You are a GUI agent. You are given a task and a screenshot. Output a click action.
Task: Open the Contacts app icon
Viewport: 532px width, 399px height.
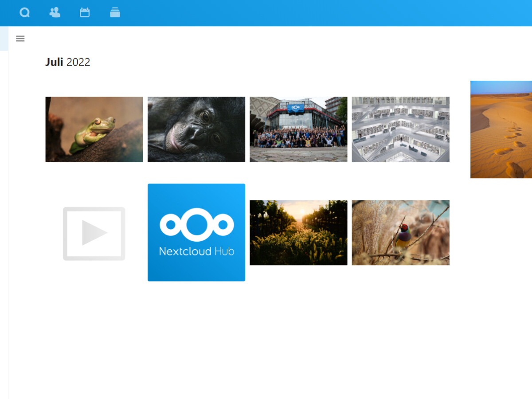point(55,12)
